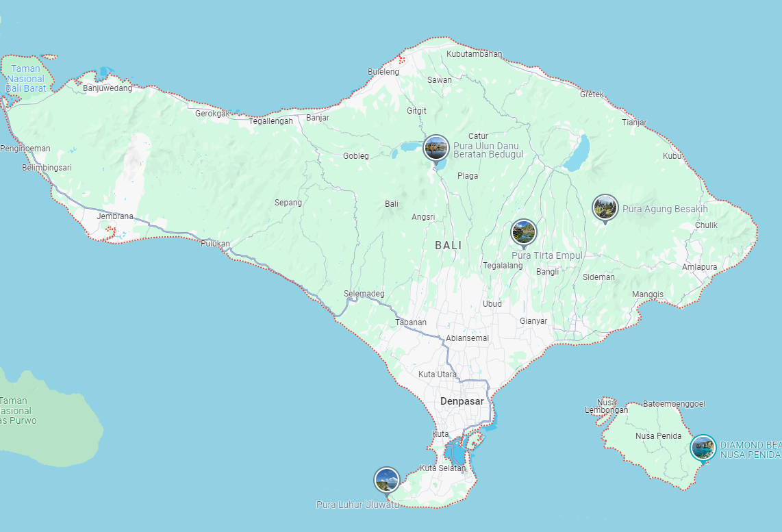The height and width of the screenshot is (532, 782).
Task: Select the Gerokgak label
Action: (212, 113)
